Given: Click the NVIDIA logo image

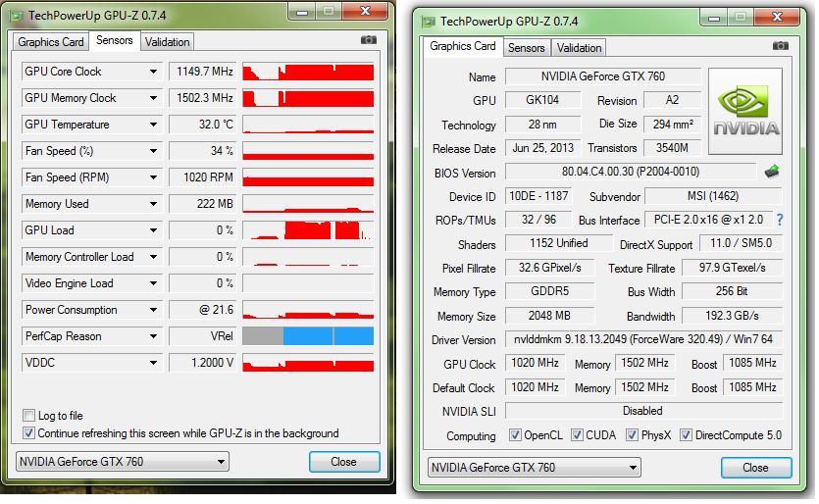Looking at the screenshot, I should coord(745,111).
